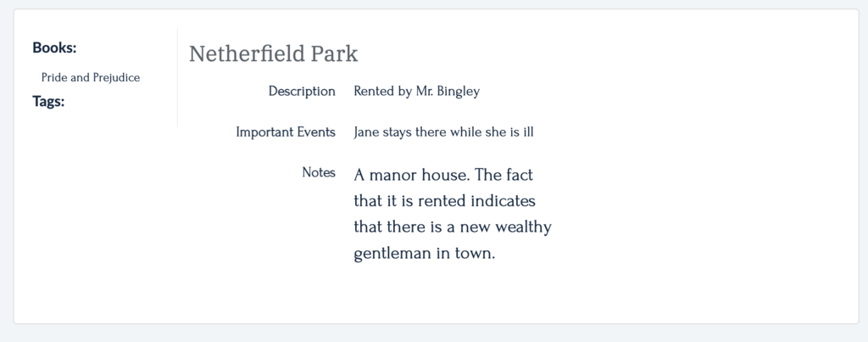Click the Tags sidebar heading
Screen dimensions: 868x342
(48, 102)
